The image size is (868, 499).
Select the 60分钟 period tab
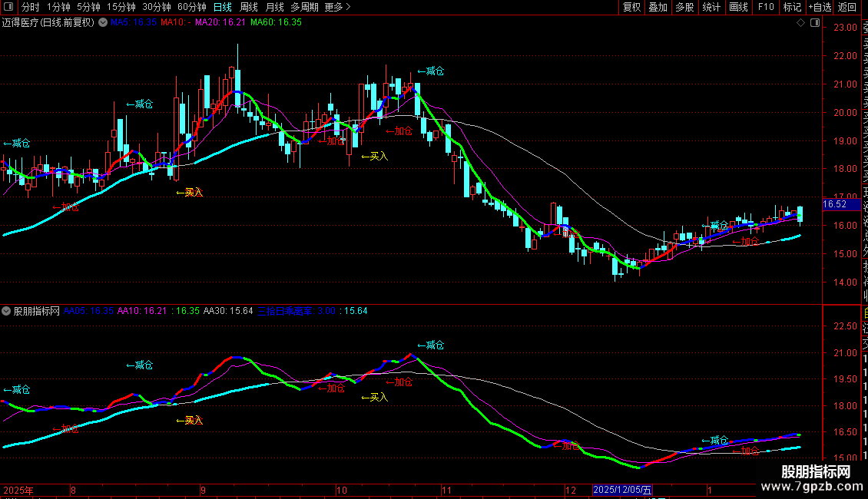coord(192,7)
